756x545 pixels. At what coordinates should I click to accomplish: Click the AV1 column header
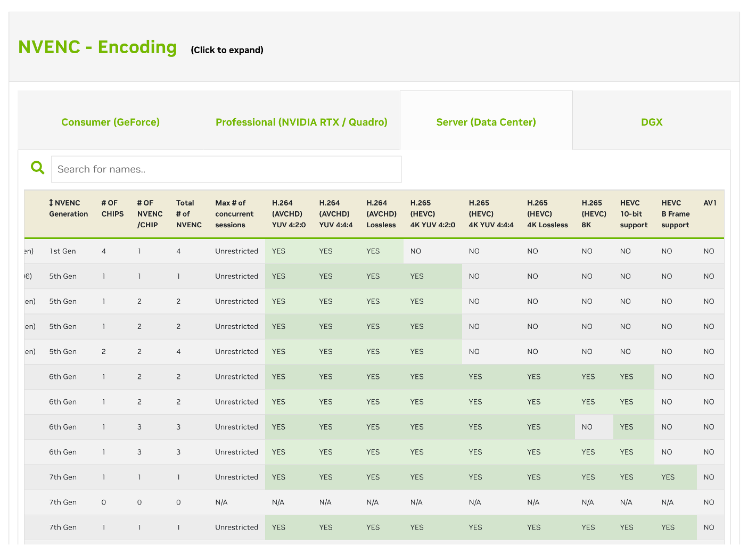(710, 203)
